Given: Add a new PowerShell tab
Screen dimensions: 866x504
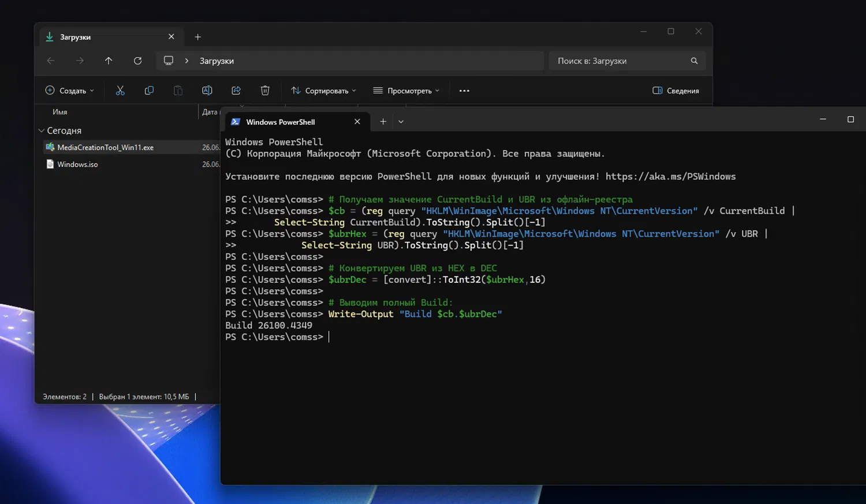Looking at the screenshot, I should point(383,122).
